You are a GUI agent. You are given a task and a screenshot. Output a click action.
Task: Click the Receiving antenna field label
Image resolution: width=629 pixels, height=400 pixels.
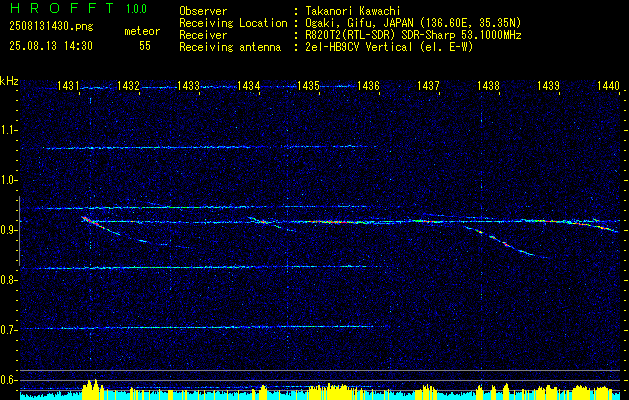230,47
